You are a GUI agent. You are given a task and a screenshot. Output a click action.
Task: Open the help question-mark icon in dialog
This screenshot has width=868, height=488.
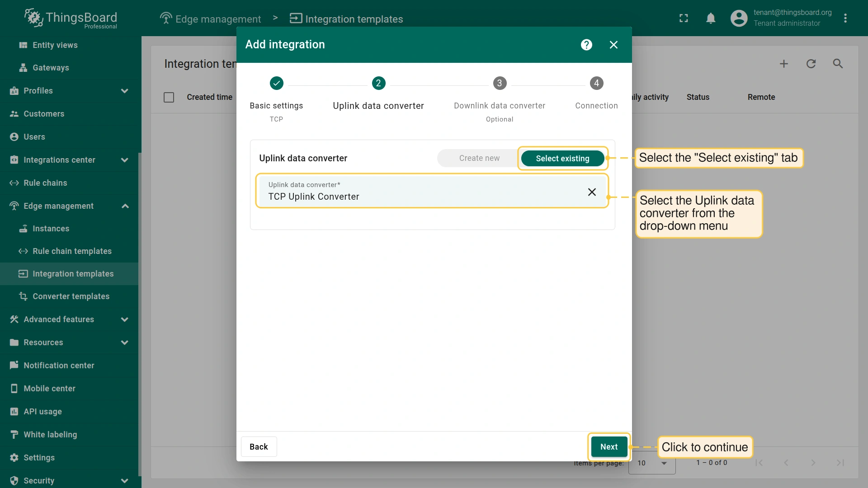coord(586,45)
